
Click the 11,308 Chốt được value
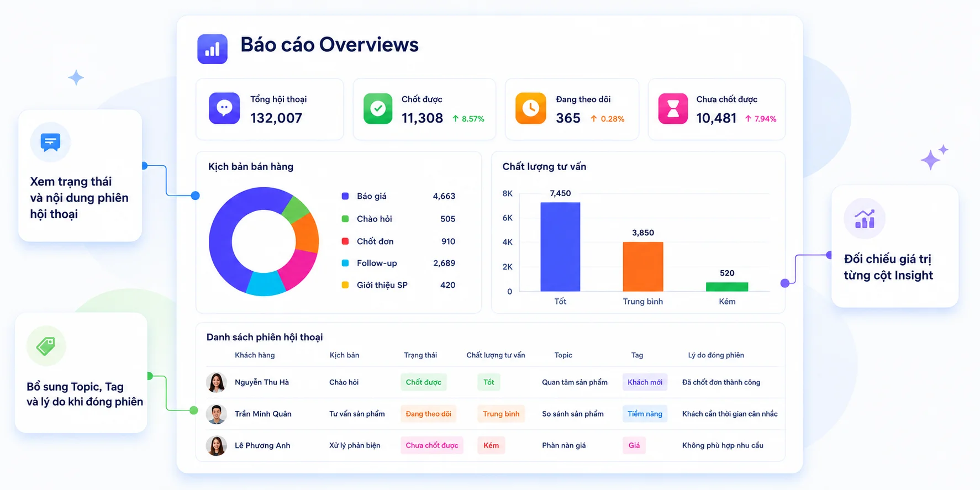422,118
